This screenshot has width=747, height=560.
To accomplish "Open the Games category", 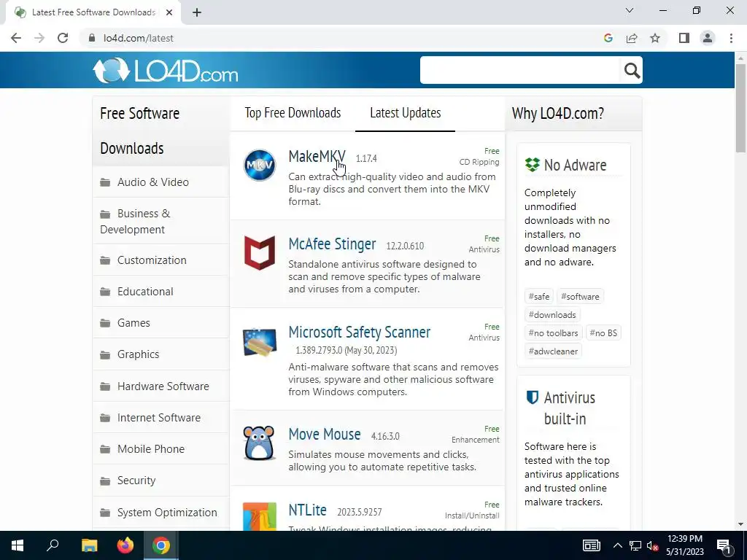I will 133,323.
